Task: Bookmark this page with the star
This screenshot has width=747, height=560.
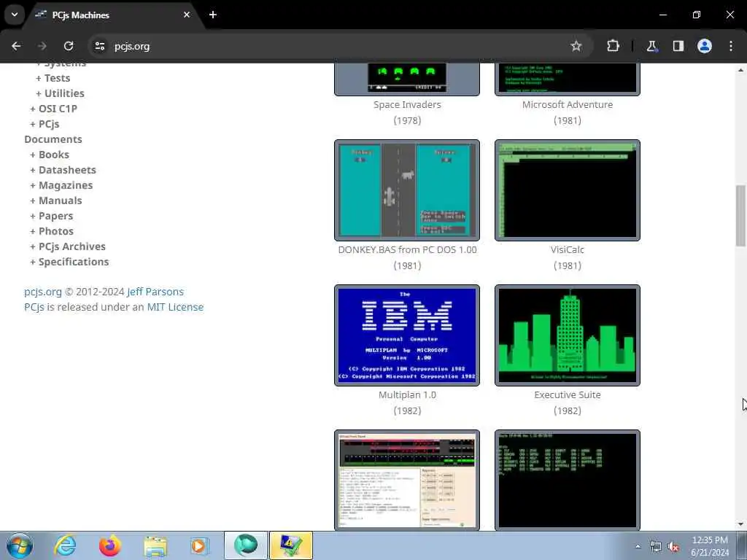Action: pyautogui.click(x=576, y=46)
